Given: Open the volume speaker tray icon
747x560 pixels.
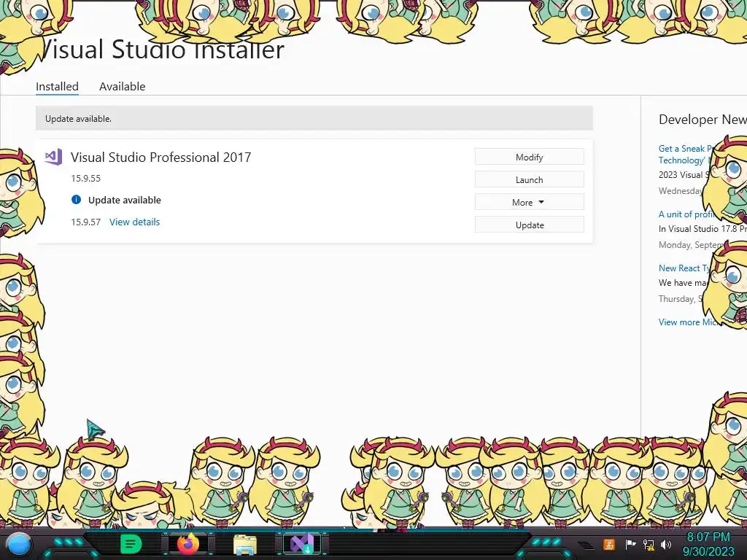Looking at the screenshot, I should pyautogui.click(x=666, y=544).
